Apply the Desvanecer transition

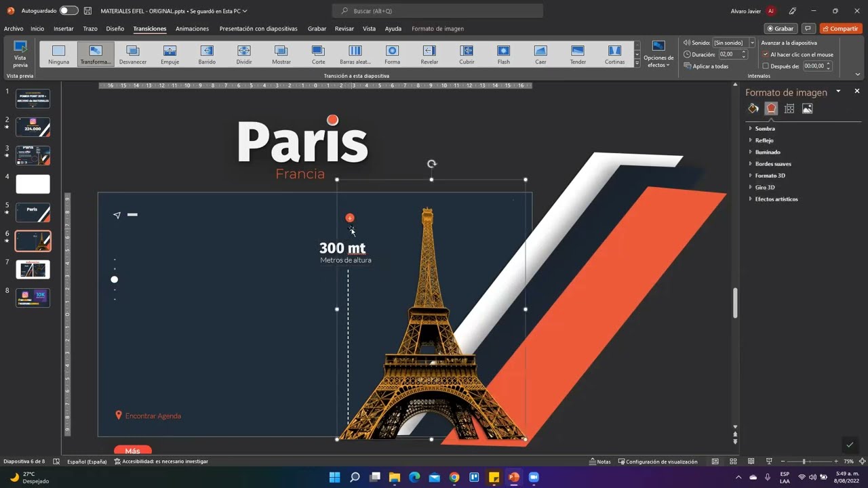pos(133,54)
